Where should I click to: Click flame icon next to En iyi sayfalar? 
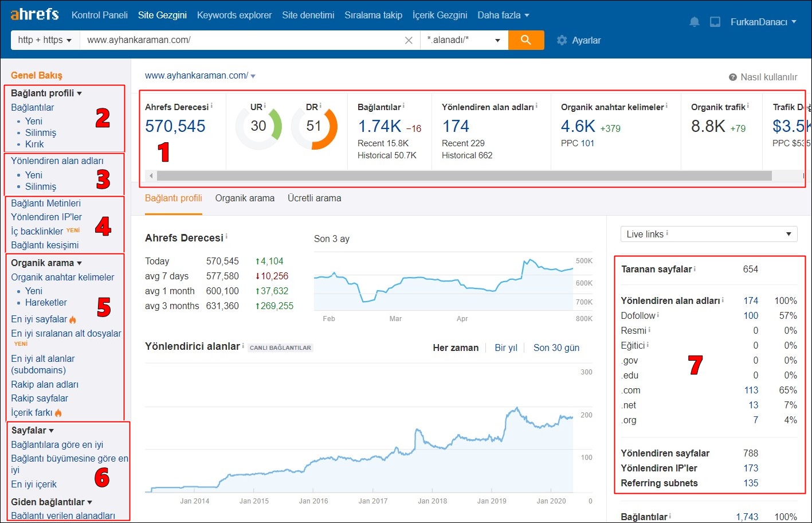[x=73, y=319]
